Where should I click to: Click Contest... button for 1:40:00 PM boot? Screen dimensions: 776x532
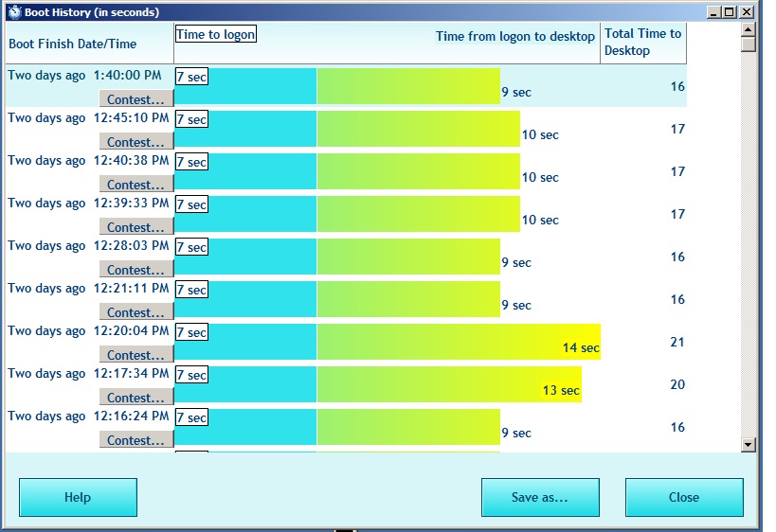[136, 98]
